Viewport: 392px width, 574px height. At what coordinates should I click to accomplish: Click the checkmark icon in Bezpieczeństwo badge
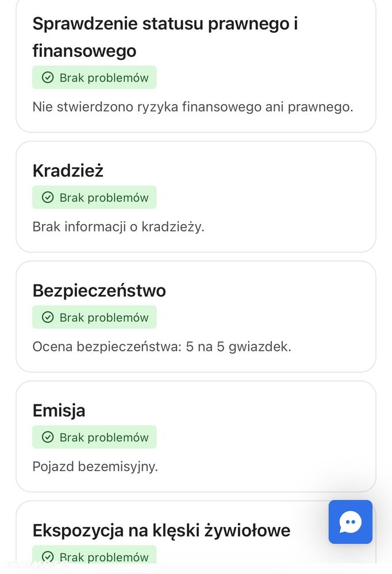48,317
